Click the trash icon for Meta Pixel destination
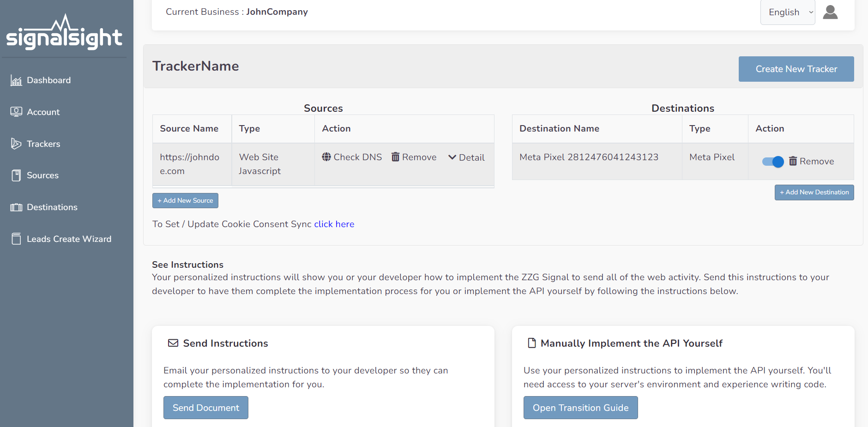Image resolution: width=868 pixels, height=427 pixels. coord(793,161)
